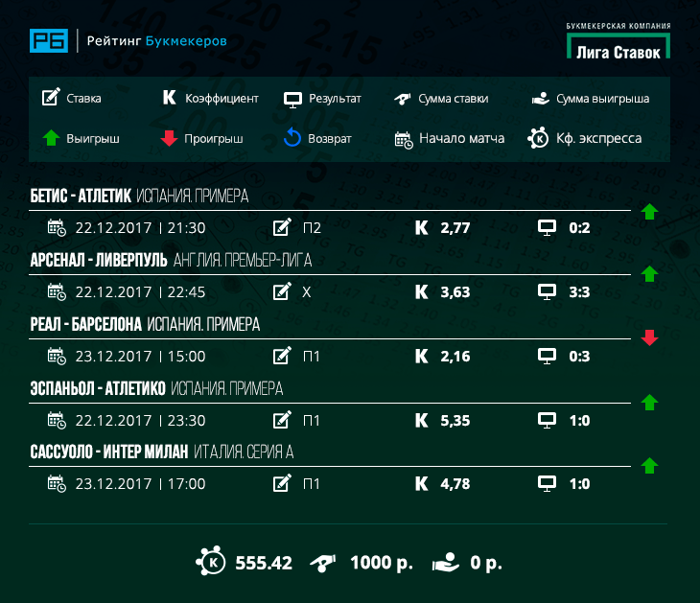The height and width of the screenshot is (603, 700).
Task: Click K icon beside coefficient 5,35
Action: 421,421
